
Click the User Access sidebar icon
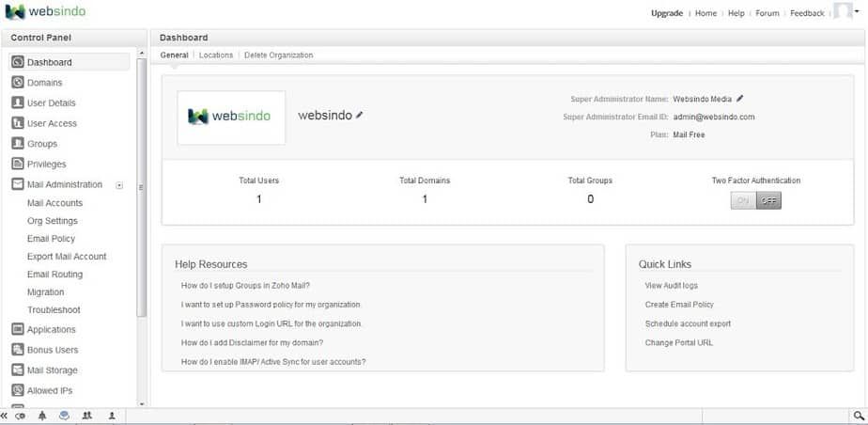18,123
